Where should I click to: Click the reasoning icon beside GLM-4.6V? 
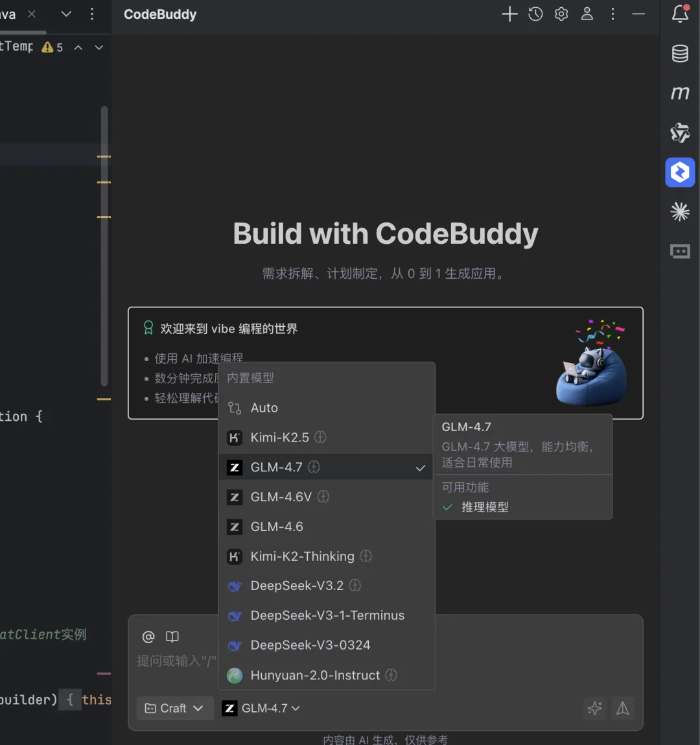pos(323,497)
